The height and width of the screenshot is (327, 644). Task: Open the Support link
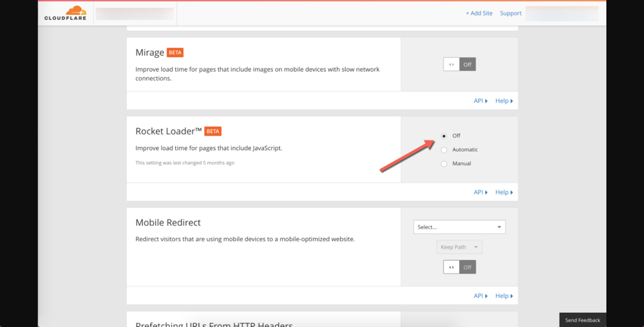[511, 13]
